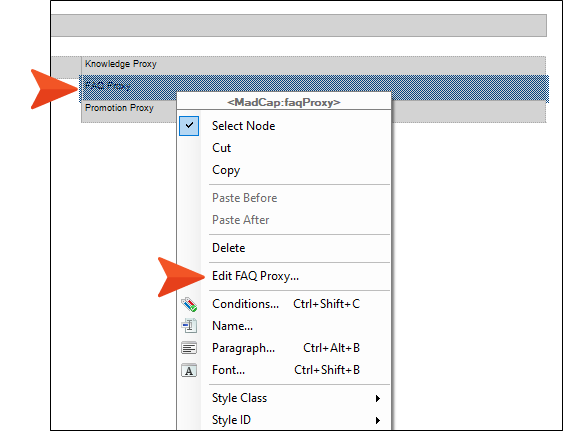The height and width of the screenshot is (431, 563).
Task: Select Copy in the context menu
Action: 226,170
